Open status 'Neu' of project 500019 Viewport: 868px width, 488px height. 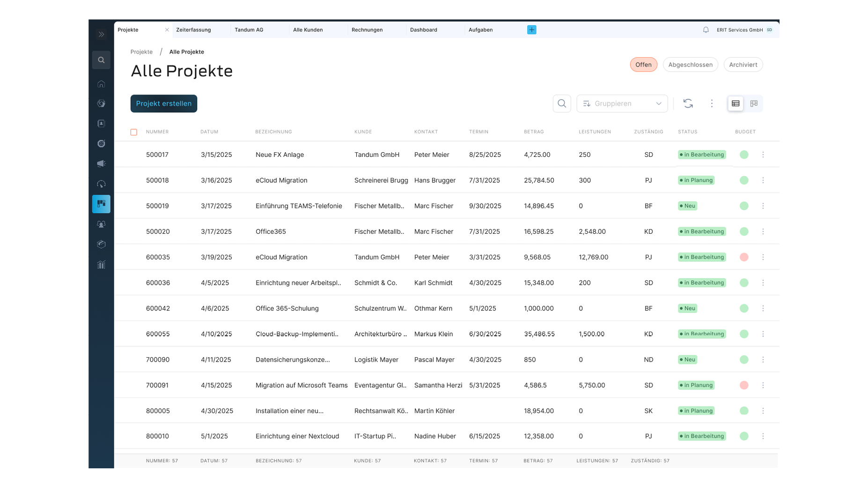coord(687,206)
